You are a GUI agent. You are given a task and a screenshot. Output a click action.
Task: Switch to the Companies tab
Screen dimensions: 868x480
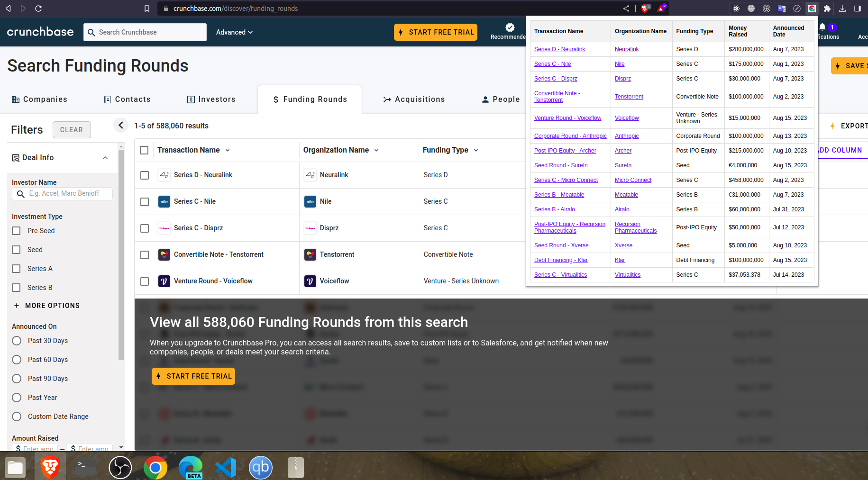(39, 99)
